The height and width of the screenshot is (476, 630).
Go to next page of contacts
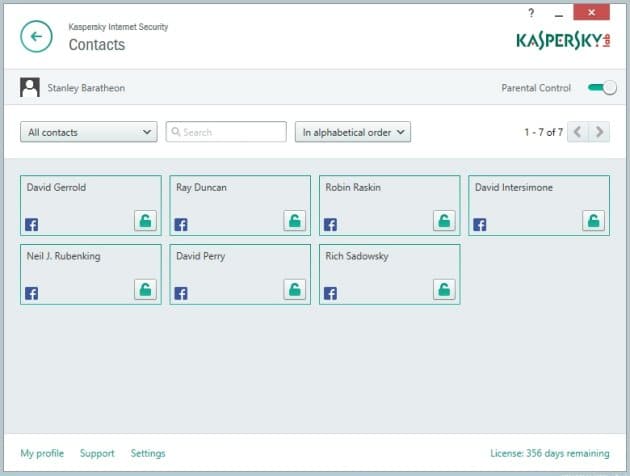(x=599, y=132)
